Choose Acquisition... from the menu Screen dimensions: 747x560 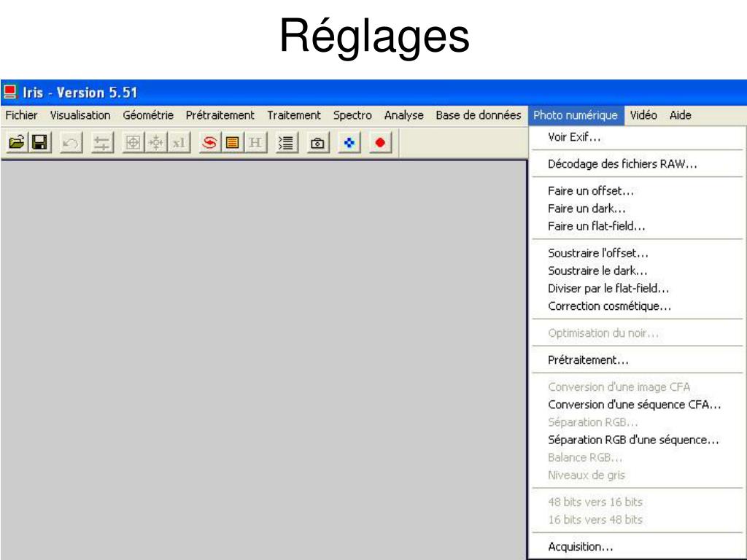click(637, 547)
